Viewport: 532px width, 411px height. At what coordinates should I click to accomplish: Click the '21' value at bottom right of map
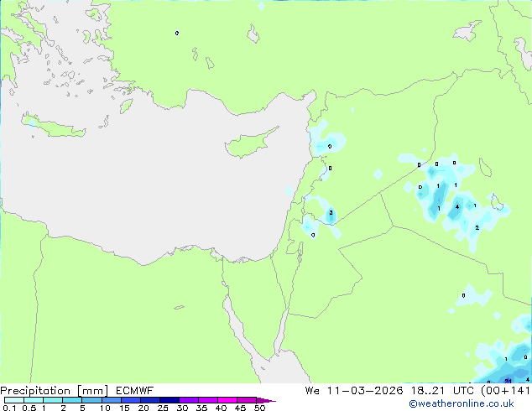coord(508,381)
